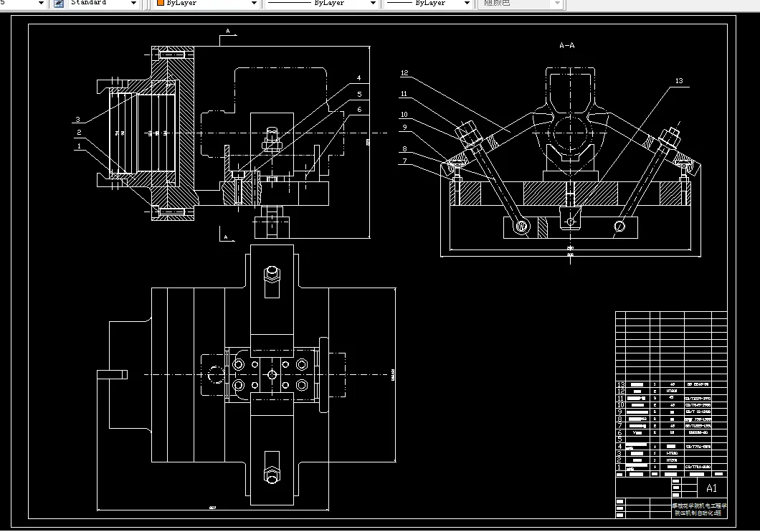Select row number 13 in the parts list

pos(620,384)
